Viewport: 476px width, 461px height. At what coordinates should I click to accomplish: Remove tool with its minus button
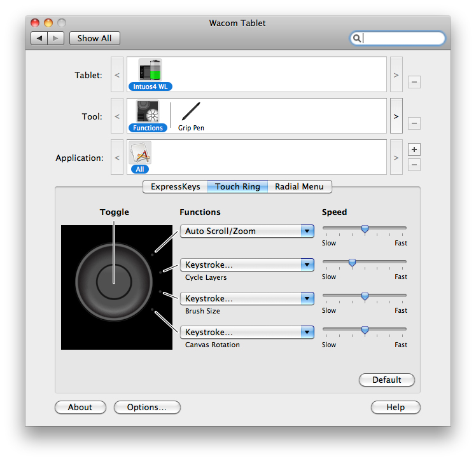point(414,123)
